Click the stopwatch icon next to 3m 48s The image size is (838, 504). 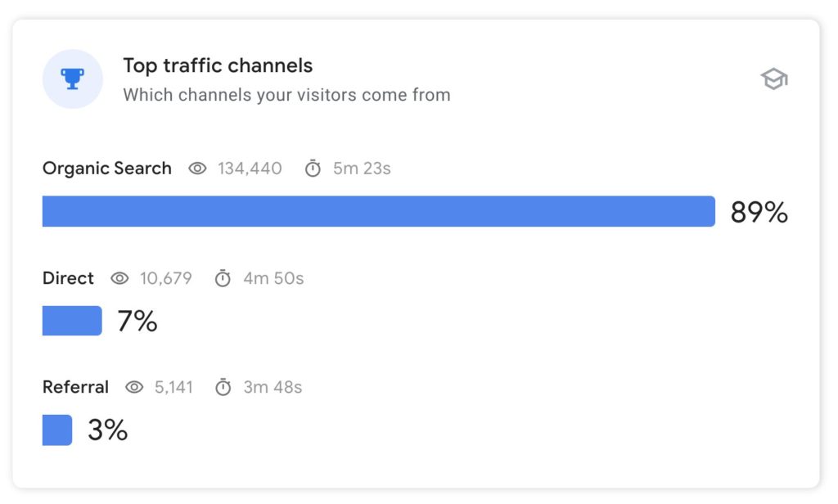click(x=223, y=387)
